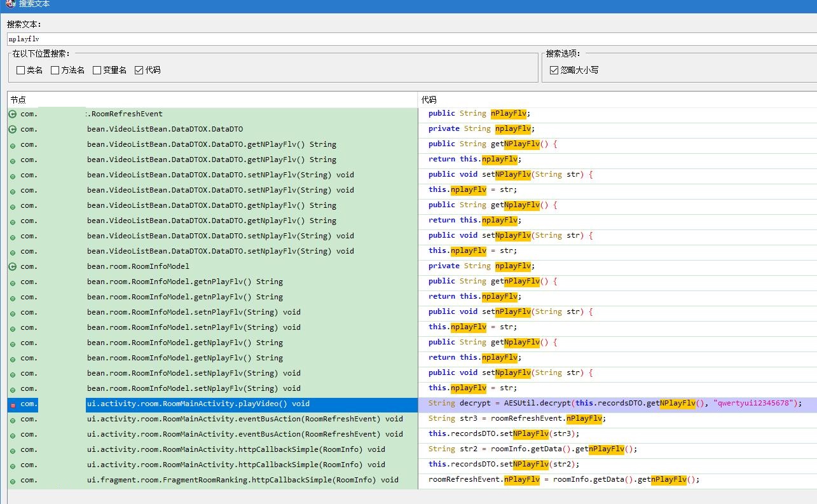Click the red field icon on playVideo() row
Viewport: 817px width, 504px height.
click(13, 404)
